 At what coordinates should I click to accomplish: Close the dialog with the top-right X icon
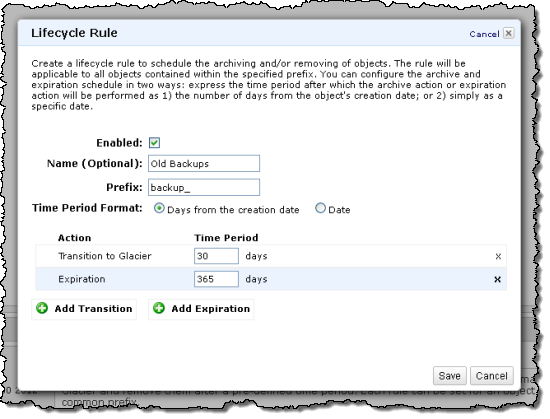point(509,33)
